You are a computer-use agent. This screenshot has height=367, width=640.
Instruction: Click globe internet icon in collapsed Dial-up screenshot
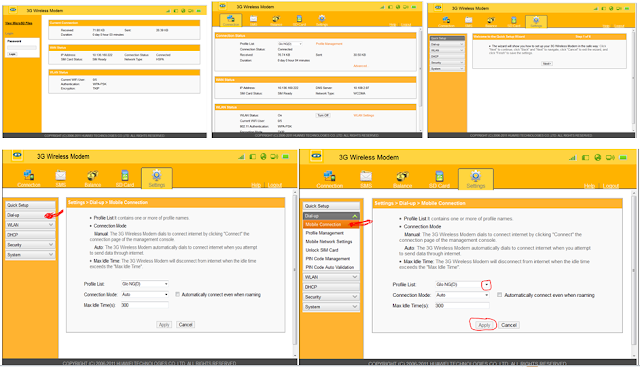pos(263,156)
